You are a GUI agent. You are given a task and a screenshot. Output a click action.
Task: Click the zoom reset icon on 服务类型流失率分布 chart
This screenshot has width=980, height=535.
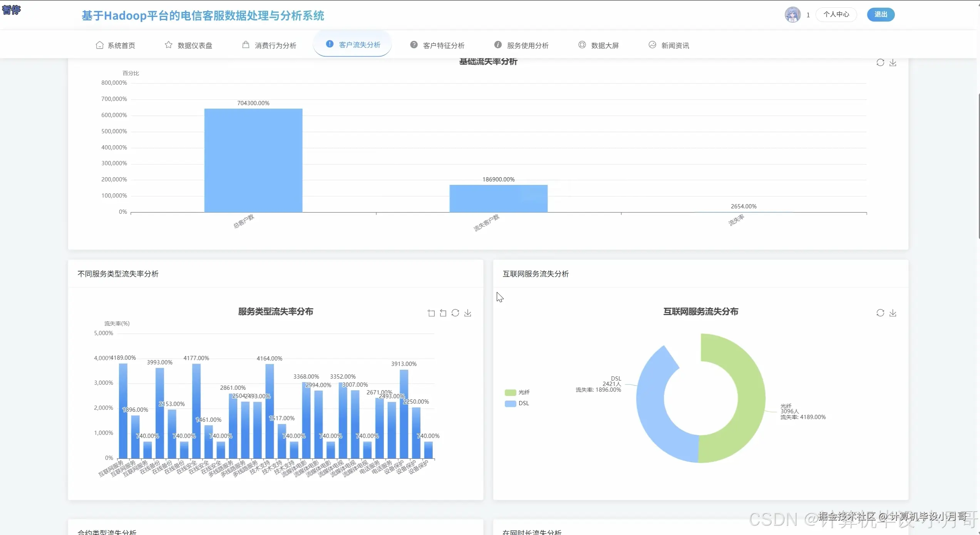[x=443, y=313]
